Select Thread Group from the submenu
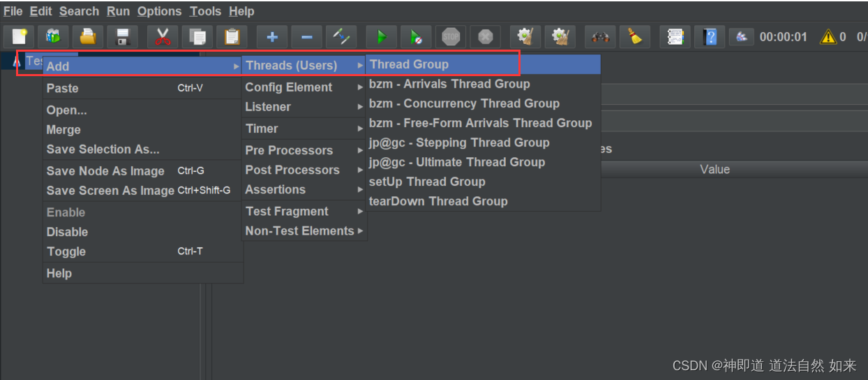Viewport: 868px width, 380px height. (x=483, y=64)
